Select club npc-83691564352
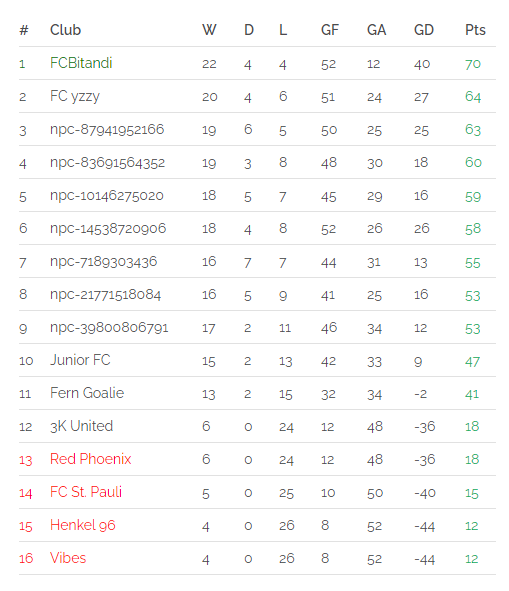Viewport: 509px width, 591px height. coord(107,162)
